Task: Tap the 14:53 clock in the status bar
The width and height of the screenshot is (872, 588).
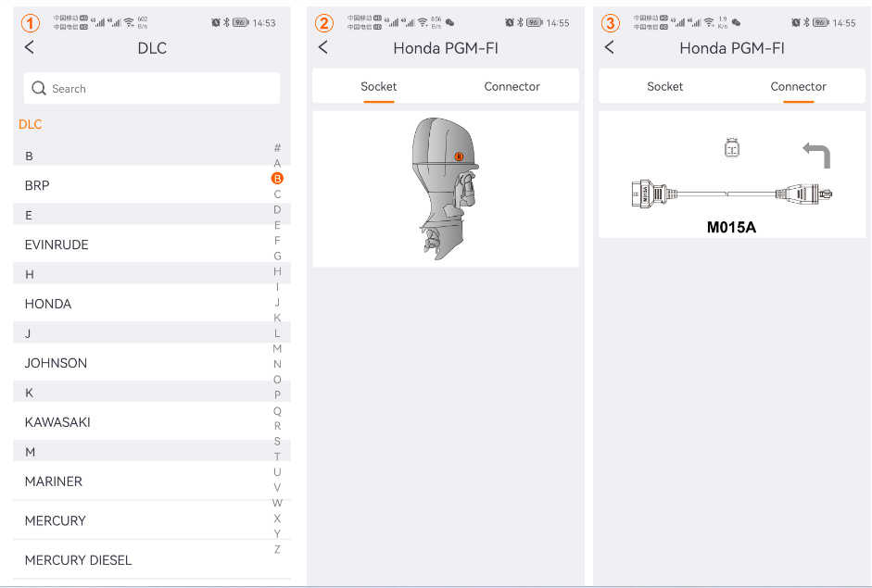Action: [264, 23]
